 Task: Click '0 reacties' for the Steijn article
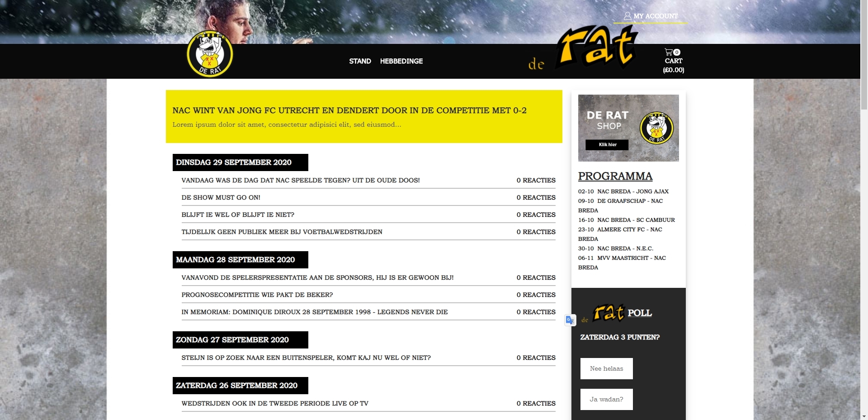point(536,358)
